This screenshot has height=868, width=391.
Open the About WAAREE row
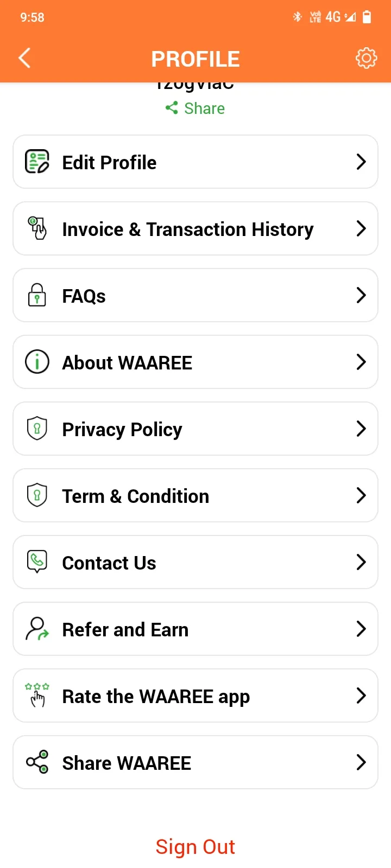[195, 362]
